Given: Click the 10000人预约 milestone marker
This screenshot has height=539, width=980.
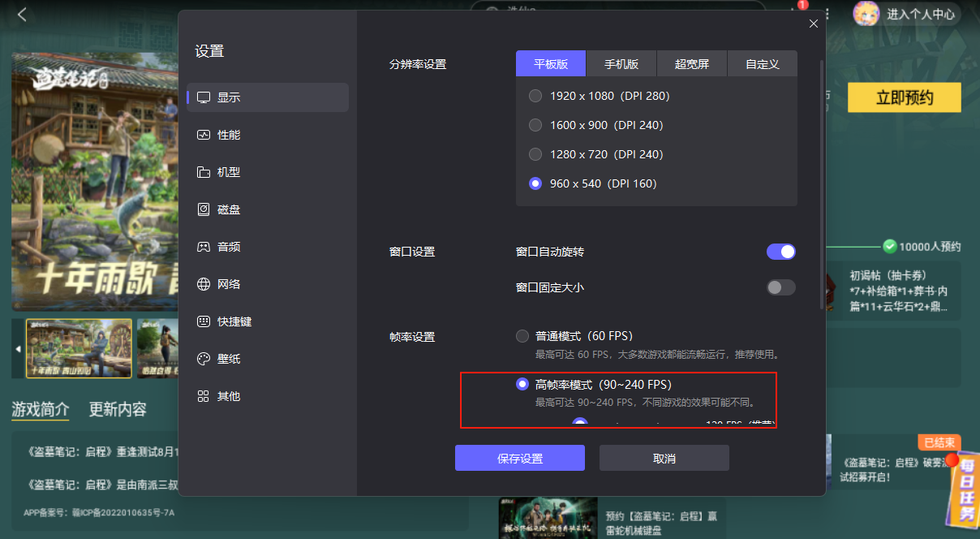Looking at the screenshot, I should point(922,246).
